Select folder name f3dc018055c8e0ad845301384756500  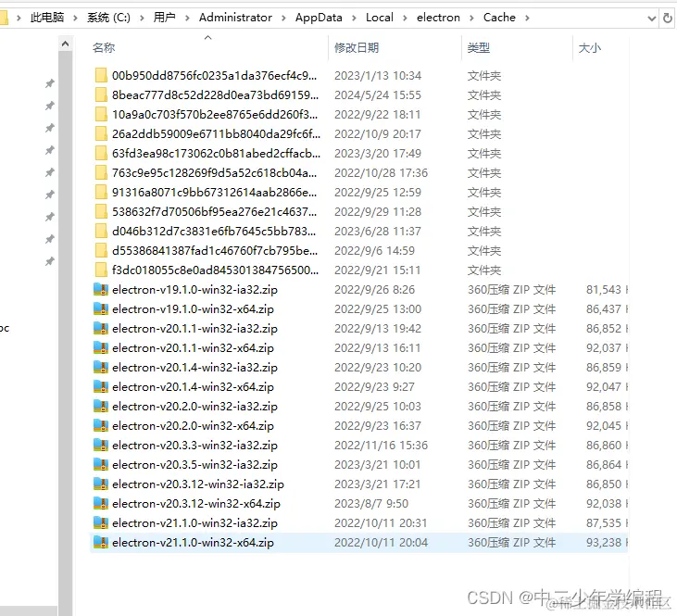[x=215, y=270]
